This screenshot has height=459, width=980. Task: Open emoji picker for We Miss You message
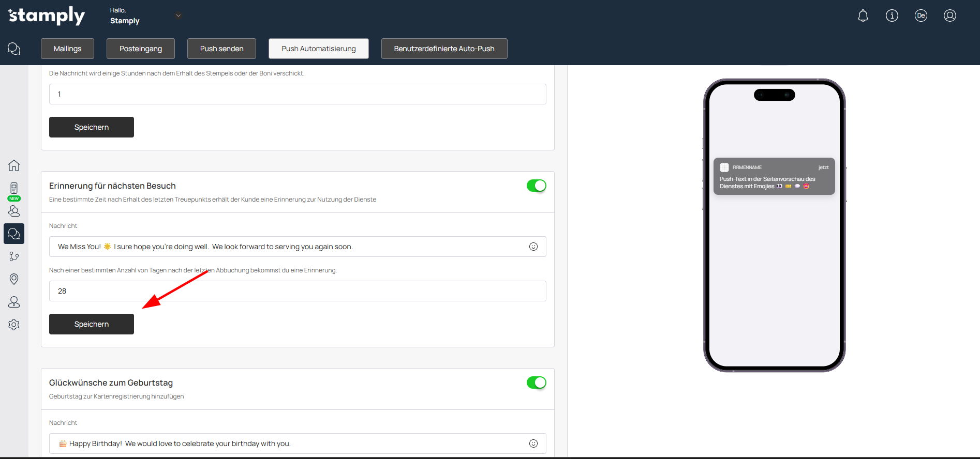pos(533,247)
